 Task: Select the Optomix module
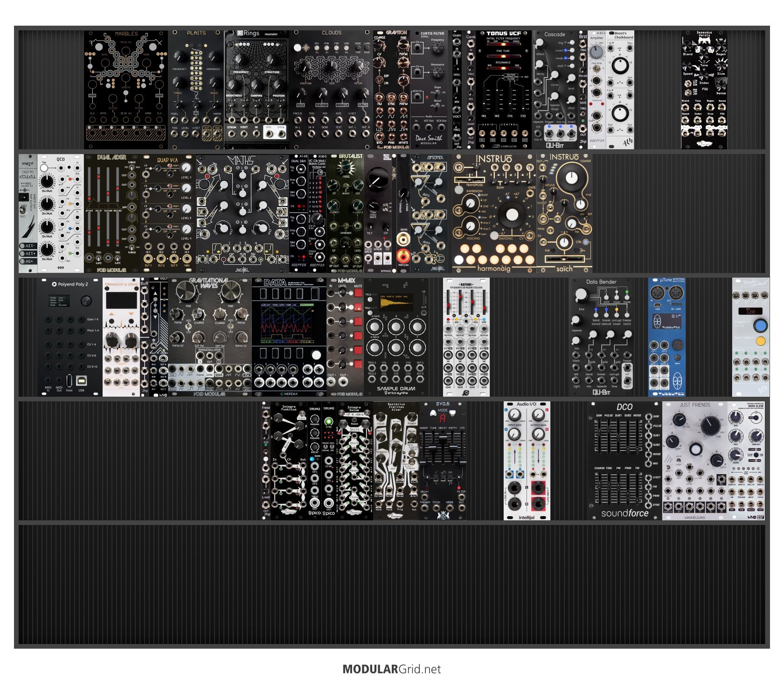pos(429,214)
